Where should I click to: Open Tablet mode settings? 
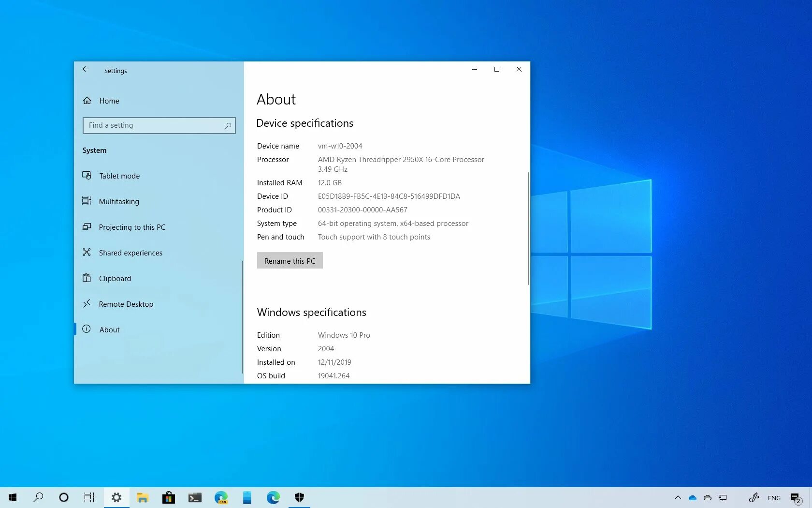[119, 176]
